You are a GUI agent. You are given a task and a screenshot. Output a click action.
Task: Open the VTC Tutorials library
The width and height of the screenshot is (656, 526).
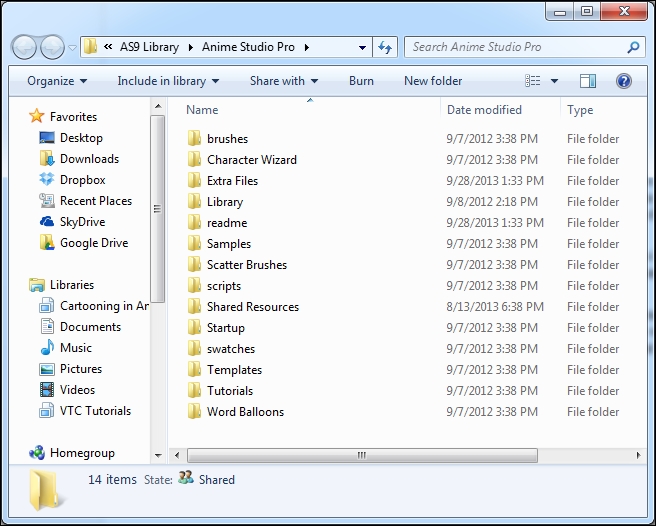click(x=85, y=411)
